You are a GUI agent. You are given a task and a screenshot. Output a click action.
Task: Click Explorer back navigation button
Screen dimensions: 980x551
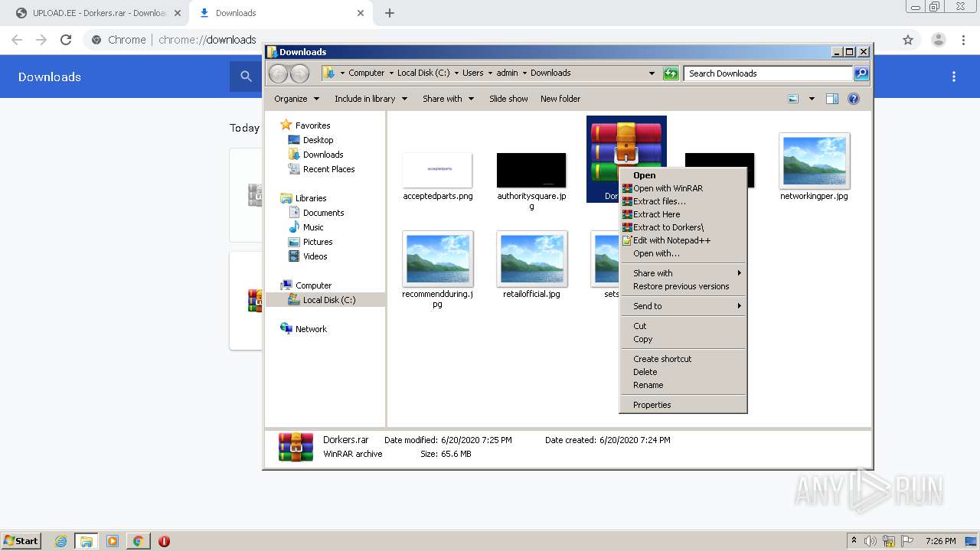278,73
